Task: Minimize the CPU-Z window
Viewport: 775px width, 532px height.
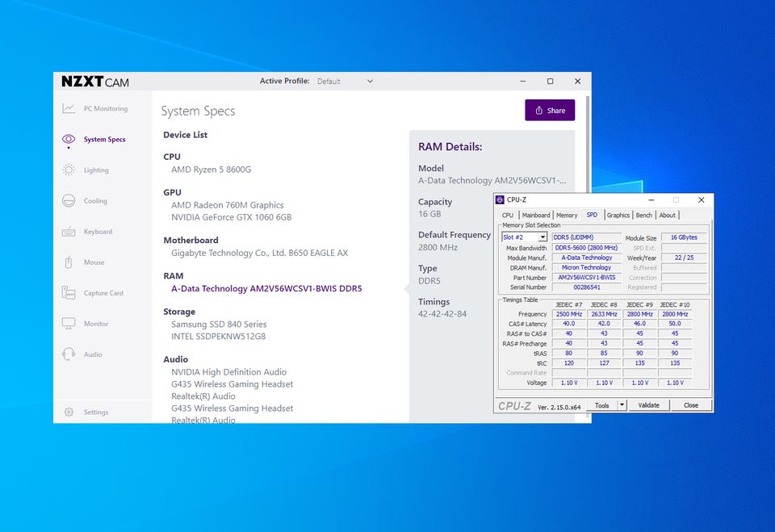Action: [x=651, y=199]
